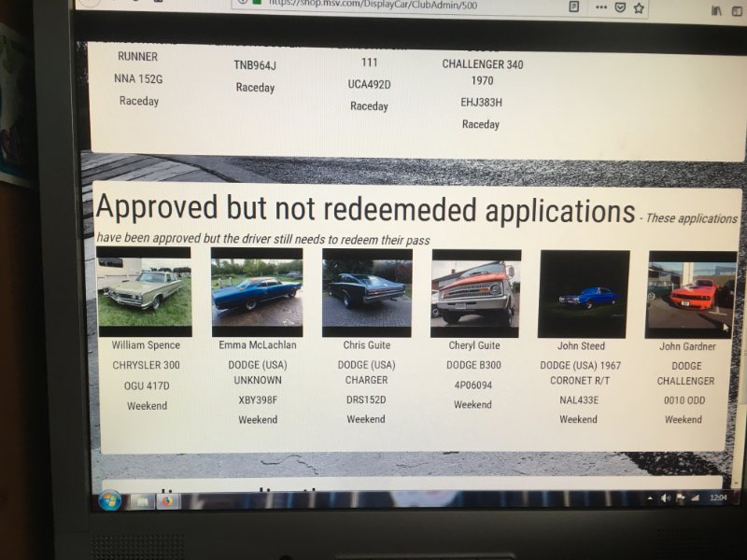Open William Spence's Chrysler 300 photo

click(144, 291)
